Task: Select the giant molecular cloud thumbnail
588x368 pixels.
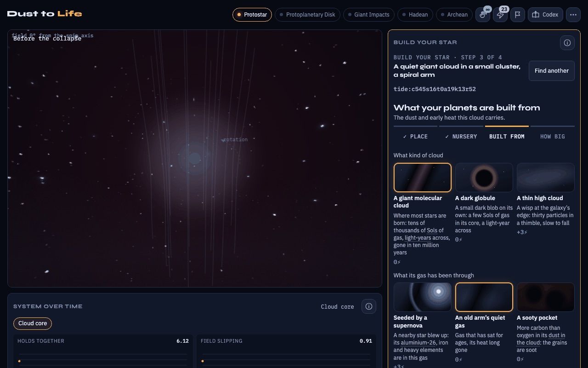Action: coord(423,178)
